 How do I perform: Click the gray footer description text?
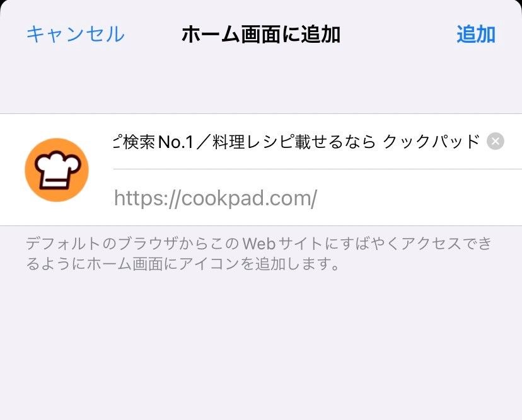(x=258, y=254)
